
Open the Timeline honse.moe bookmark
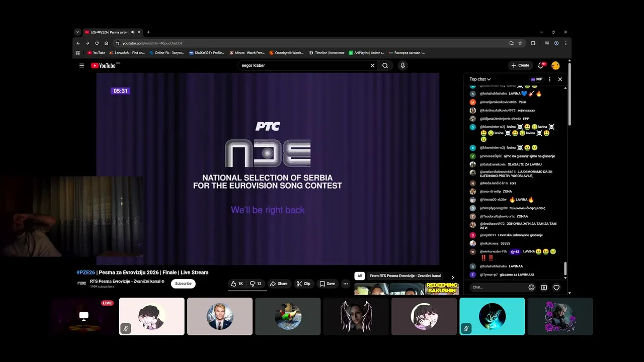[327, 52]
